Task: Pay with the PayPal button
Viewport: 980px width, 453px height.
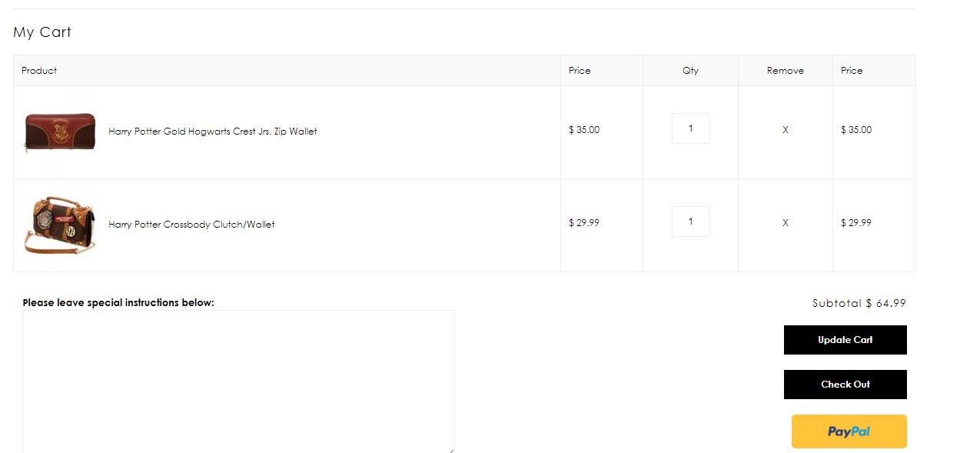Action: click(x=849, y=431)
